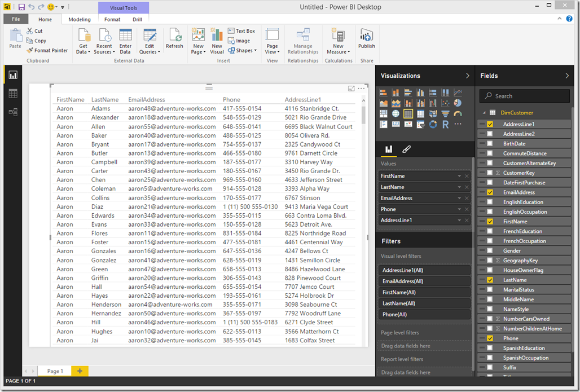
Task: Select the stacked bar chart visualization
Action: pyautogui.click(x=383, y=93)
